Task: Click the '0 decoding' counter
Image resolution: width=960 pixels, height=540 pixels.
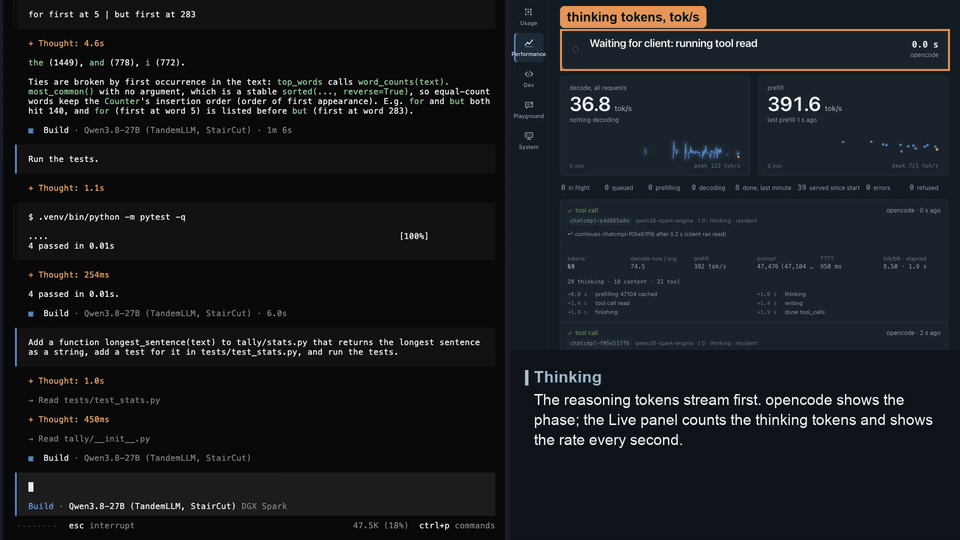Action: pyautogui.click(x=708, y=188)
